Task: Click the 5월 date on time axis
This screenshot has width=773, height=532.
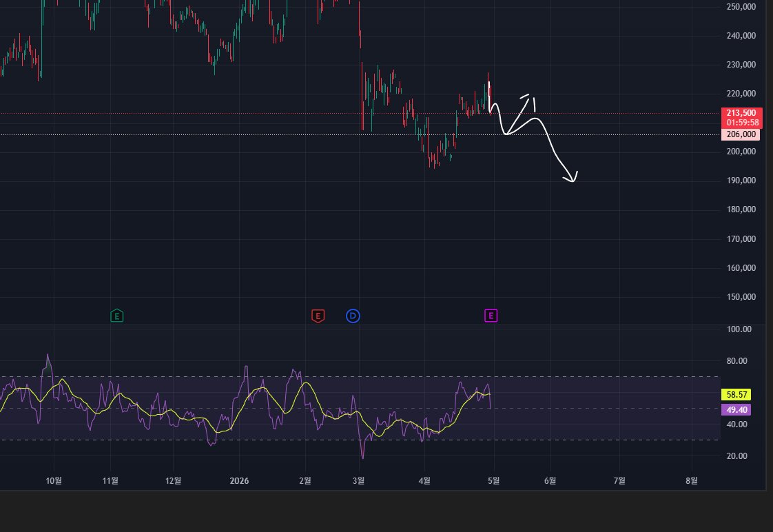Action: click(493, 481)
